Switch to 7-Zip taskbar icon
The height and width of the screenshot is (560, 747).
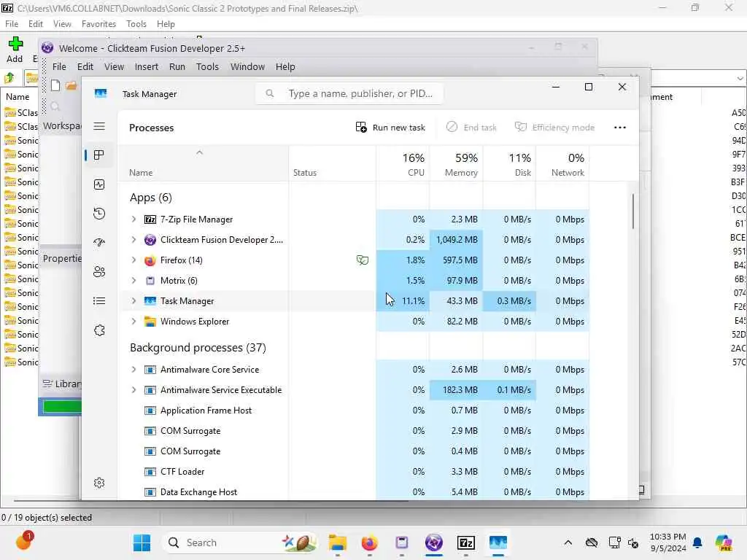(466, 542)
